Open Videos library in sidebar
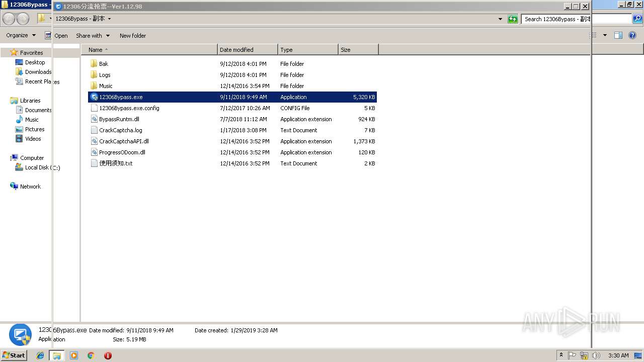 coord(33,139)
